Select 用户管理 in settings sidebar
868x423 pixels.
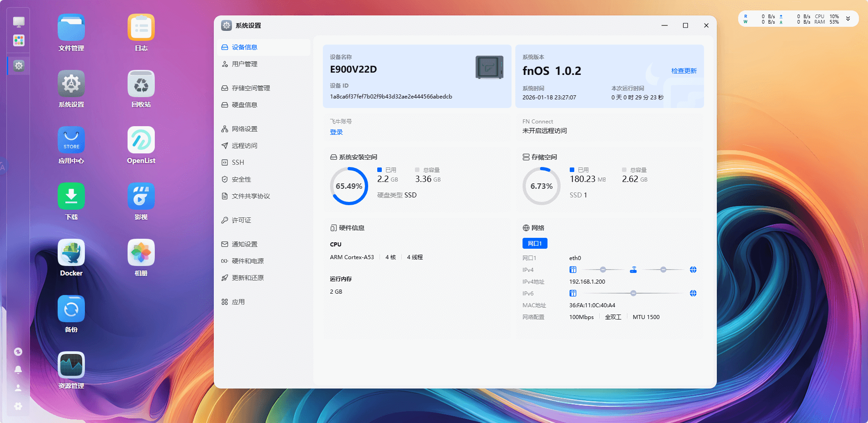tap(244, 64)
